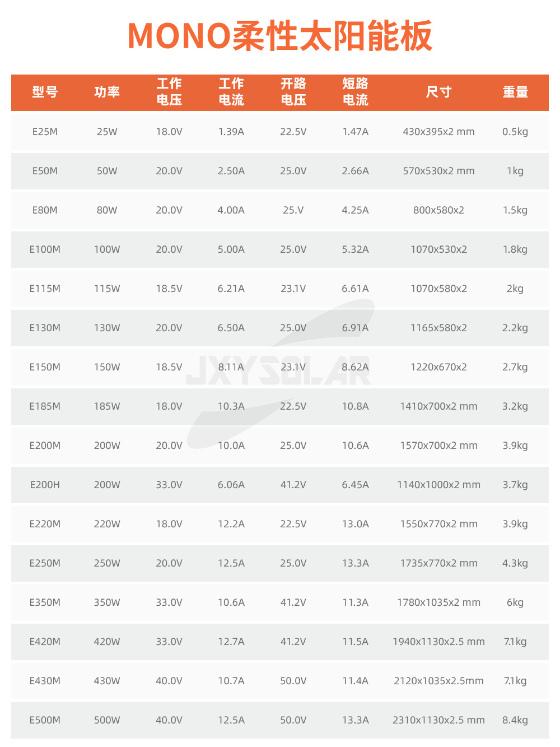
Task: Click the 6.06A working current cell
Action: [231, 485]
